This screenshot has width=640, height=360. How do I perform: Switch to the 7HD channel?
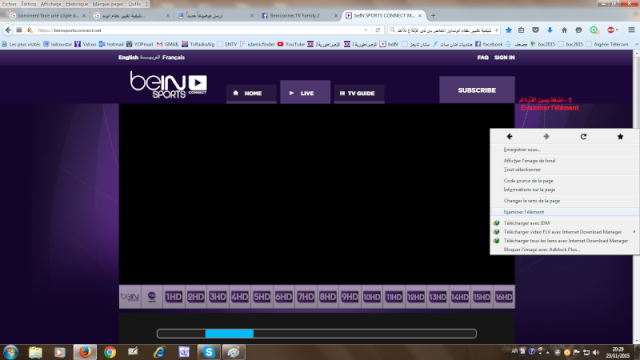306,297
